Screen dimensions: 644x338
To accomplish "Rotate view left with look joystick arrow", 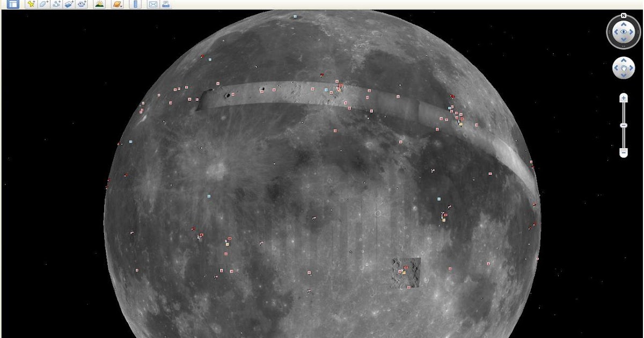I will [615, 32].
